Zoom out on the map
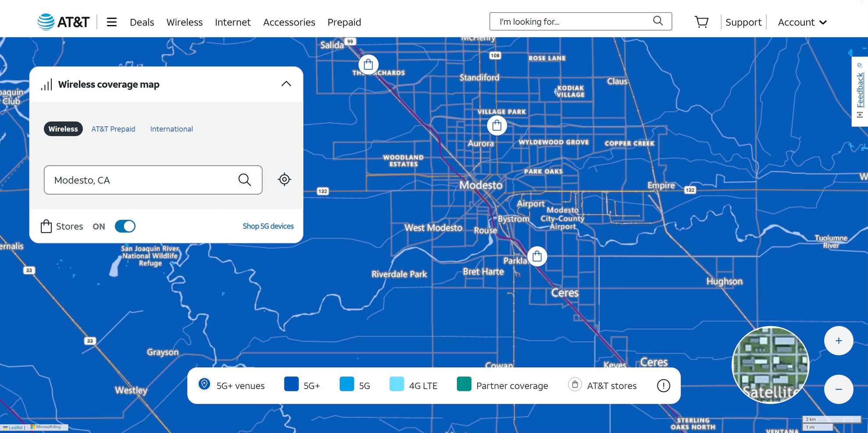 coord(838,389)
